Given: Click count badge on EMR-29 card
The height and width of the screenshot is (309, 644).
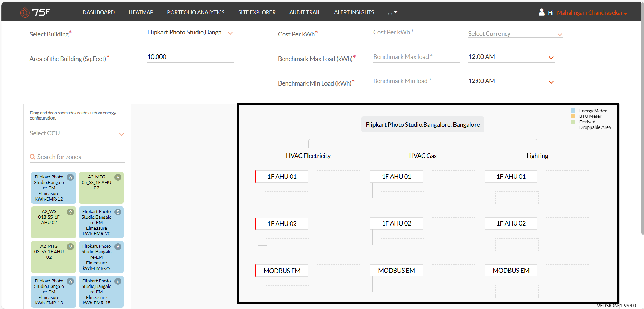Looking at the screenshot, I should (x=118, y=247).
